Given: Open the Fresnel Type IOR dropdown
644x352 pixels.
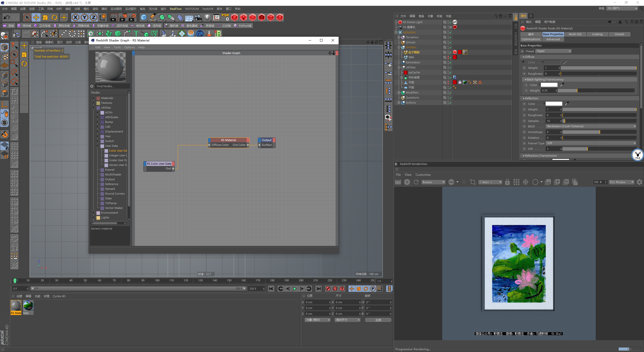Looking at the screenshot, I should pyautogui.click(x=591, y=143).
